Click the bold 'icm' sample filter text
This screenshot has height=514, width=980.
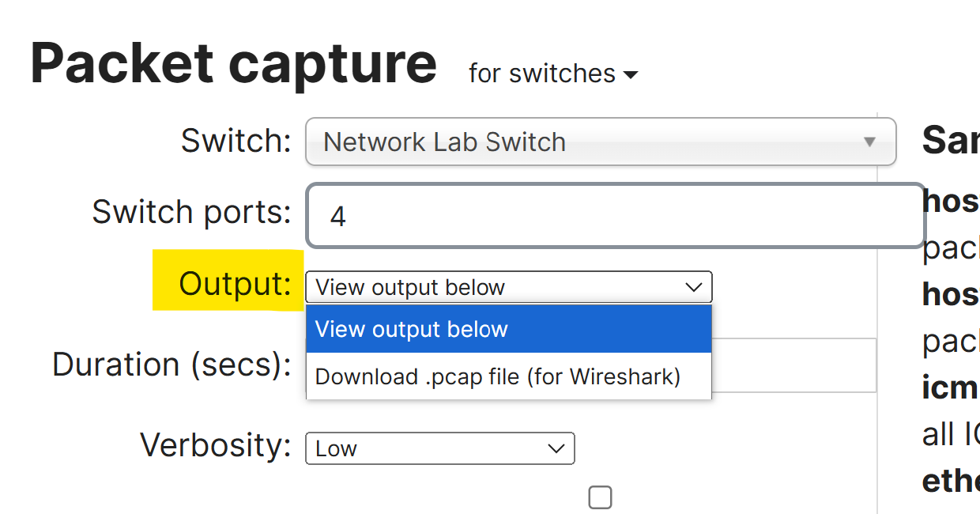pos(951,387)
